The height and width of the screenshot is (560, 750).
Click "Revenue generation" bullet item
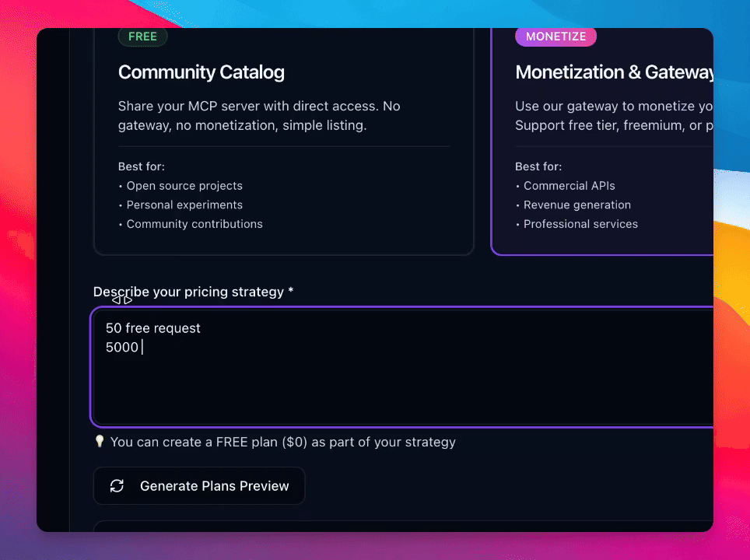pos(577,205)
